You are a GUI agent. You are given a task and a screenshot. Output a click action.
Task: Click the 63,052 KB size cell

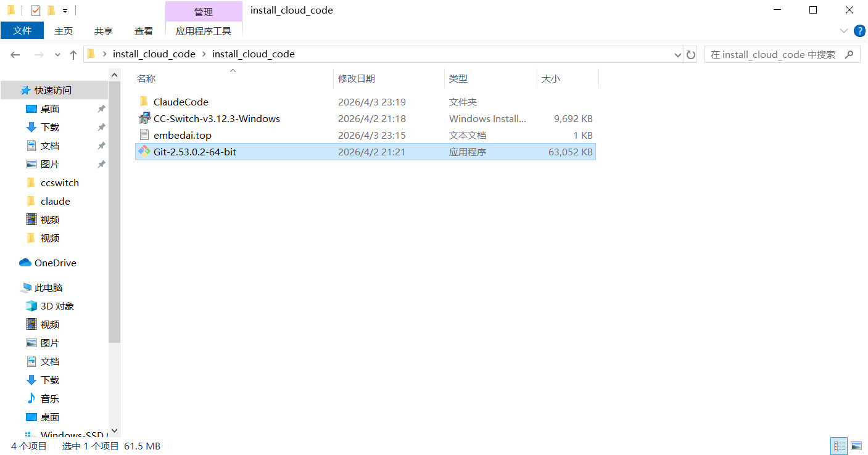(x=571, y=152)
